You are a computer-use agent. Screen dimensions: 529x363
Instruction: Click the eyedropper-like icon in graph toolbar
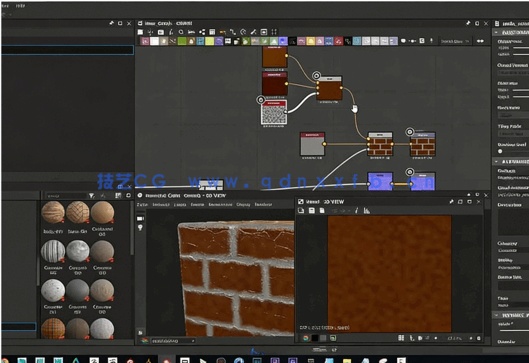pos(253,32)
